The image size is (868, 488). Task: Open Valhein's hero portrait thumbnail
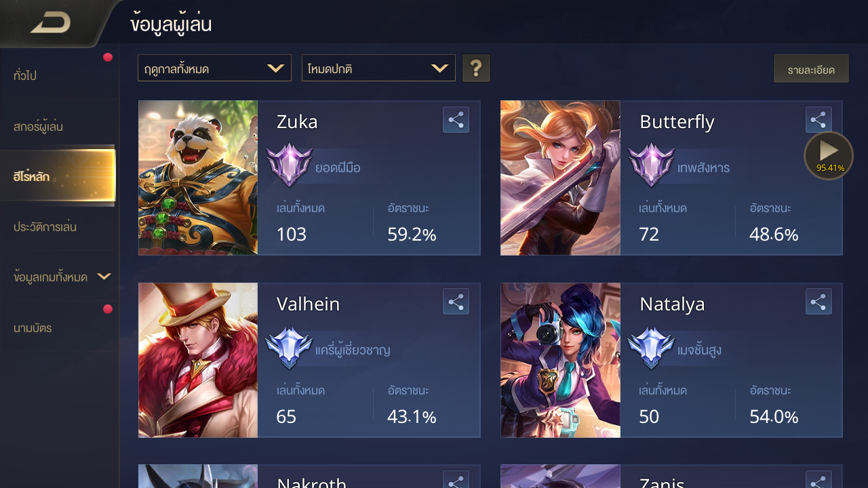click(x=198, y=360)
